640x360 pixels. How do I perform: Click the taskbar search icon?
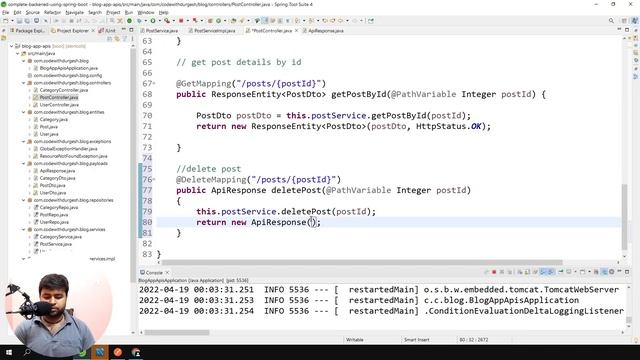pos(27,352)
